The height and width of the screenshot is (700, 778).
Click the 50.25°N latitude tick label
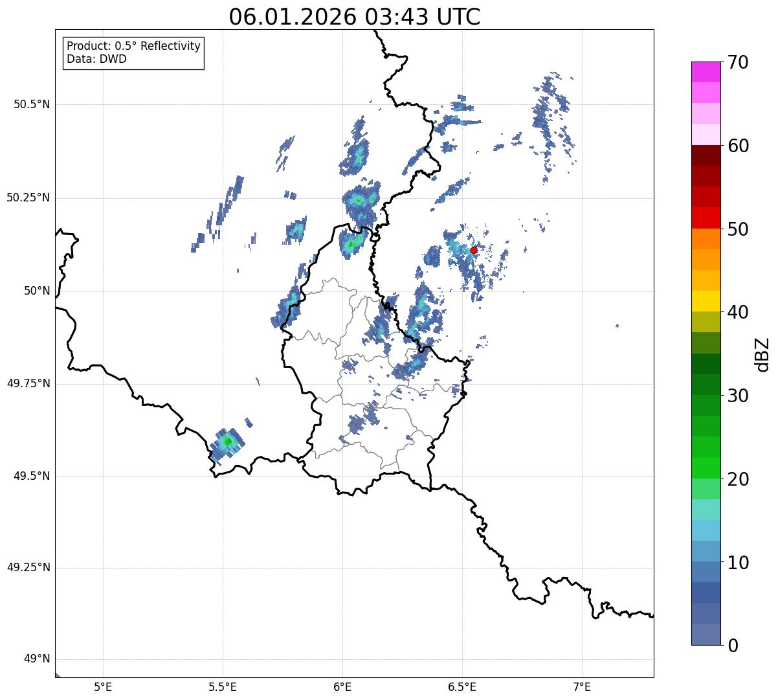28,198
